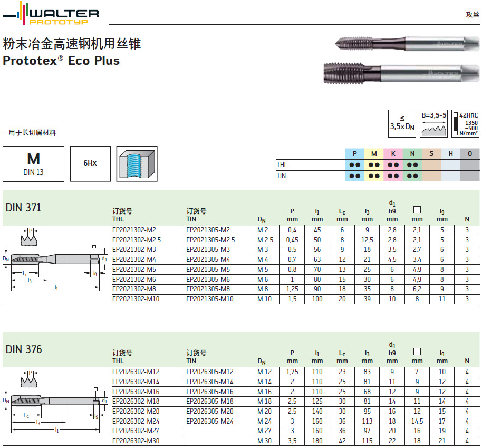Viewport: 482px width, 448px height.
Task: Click the tan S material group header
Action: (431, 153)
